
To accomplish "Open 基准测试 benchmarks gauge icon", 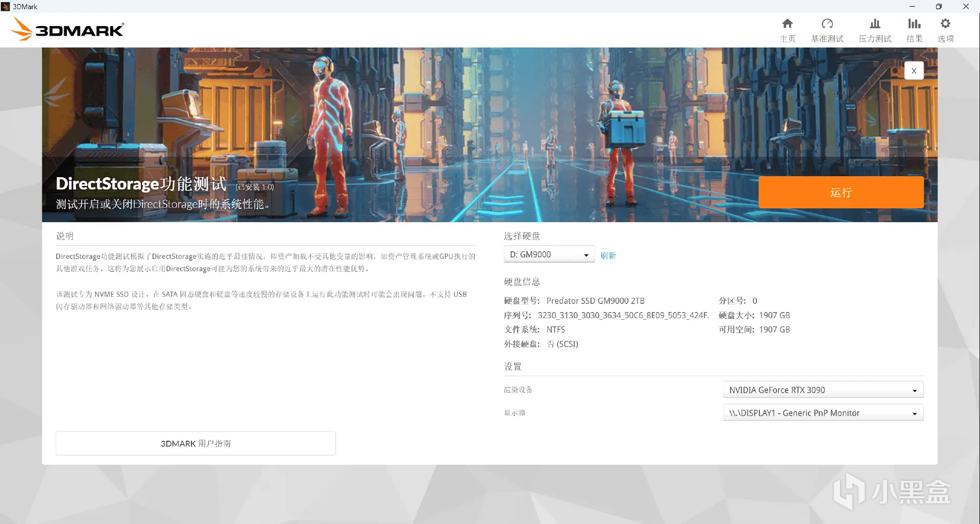I will 827,23.
